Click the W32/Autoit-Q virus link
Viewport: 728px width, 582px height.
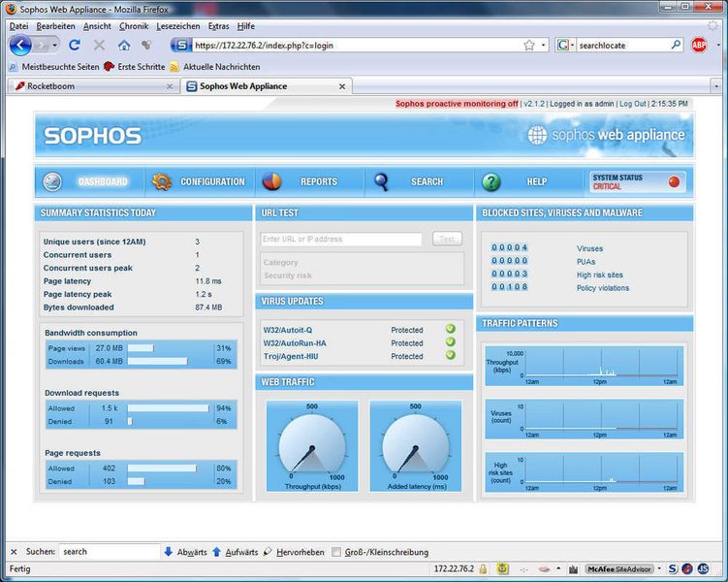click(x=288, y=330)
